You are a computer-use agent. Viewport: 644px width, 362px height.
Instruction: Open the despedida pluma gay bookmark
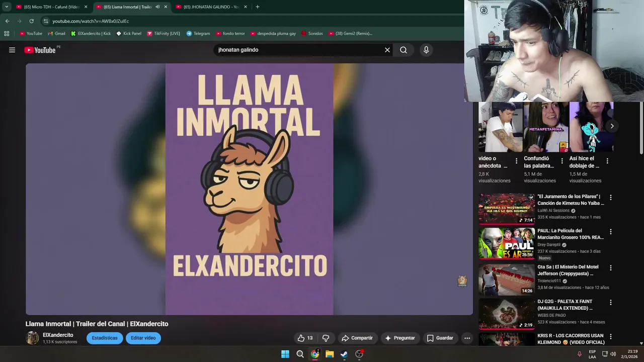pyautogui.click(x=273, y=33)
